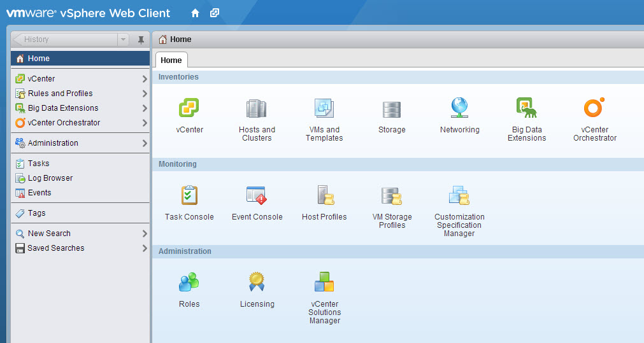The width and height of the screenshot is (644, 343).
Task: Open the Storage inventory icon
Action: click(x=392, y=109)
